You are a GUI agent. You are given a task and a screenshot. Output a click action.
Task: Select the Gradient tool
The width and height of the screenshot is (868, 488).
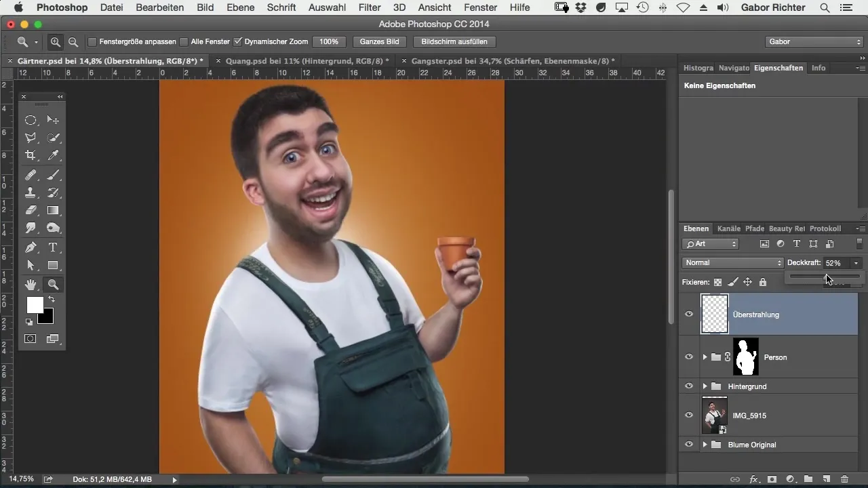click(53, 210)
